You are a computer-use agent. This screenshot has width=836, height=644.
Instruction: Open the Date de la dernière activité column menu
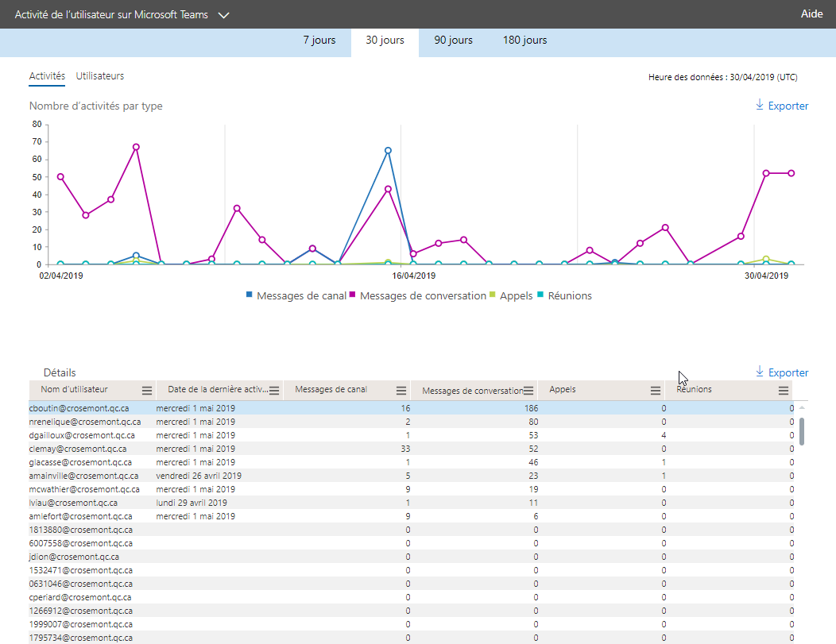click(x=274, y=391)
